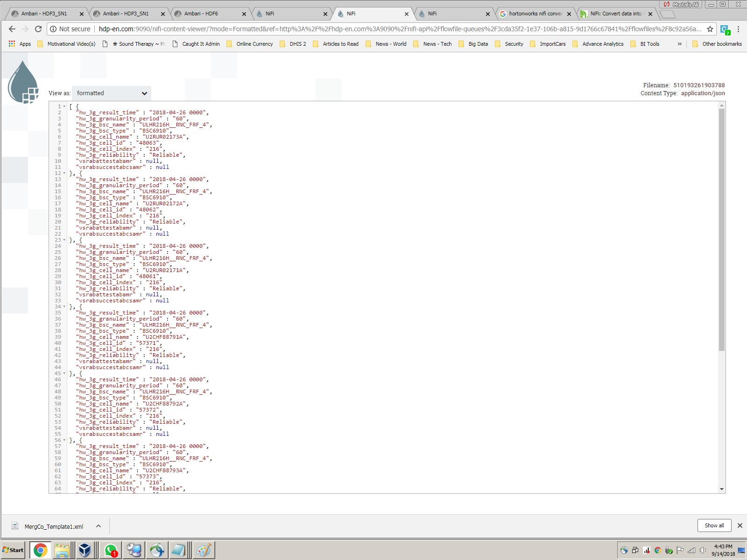This screenshot has width=747, height=560.
Task: Click inside the browser address bar
Action: 327,28
